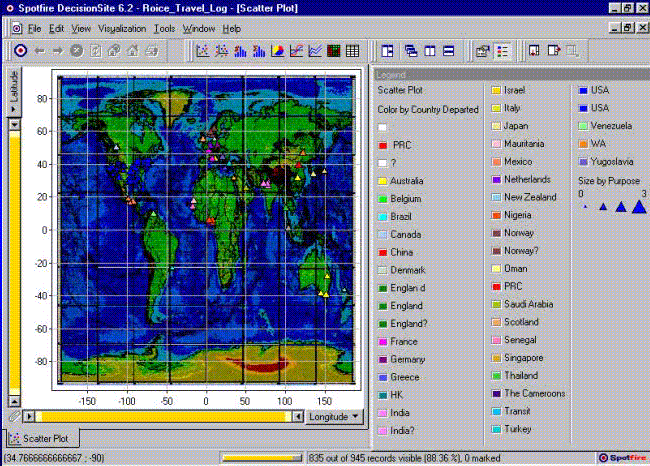The image size is (650, 466).
Task: Open the Visualization menu
Action: click(122, 29)
